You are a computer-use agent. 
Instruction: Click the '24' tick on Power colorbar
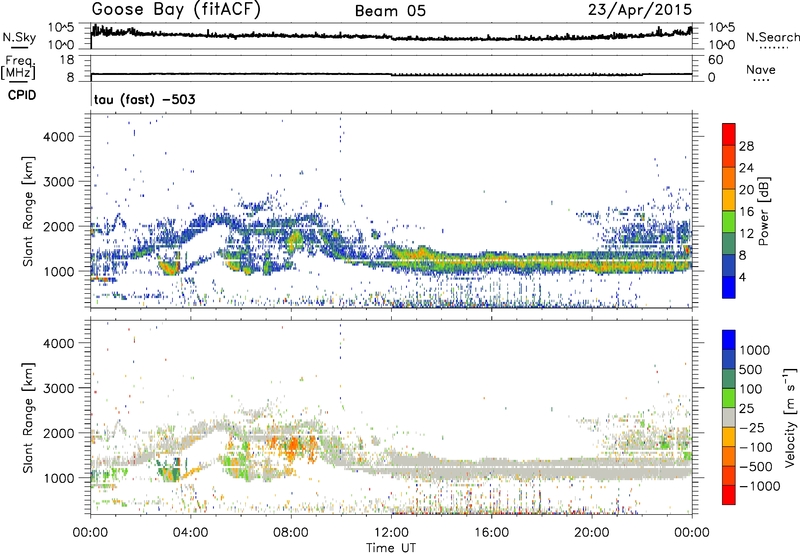(x=746, y=168)
